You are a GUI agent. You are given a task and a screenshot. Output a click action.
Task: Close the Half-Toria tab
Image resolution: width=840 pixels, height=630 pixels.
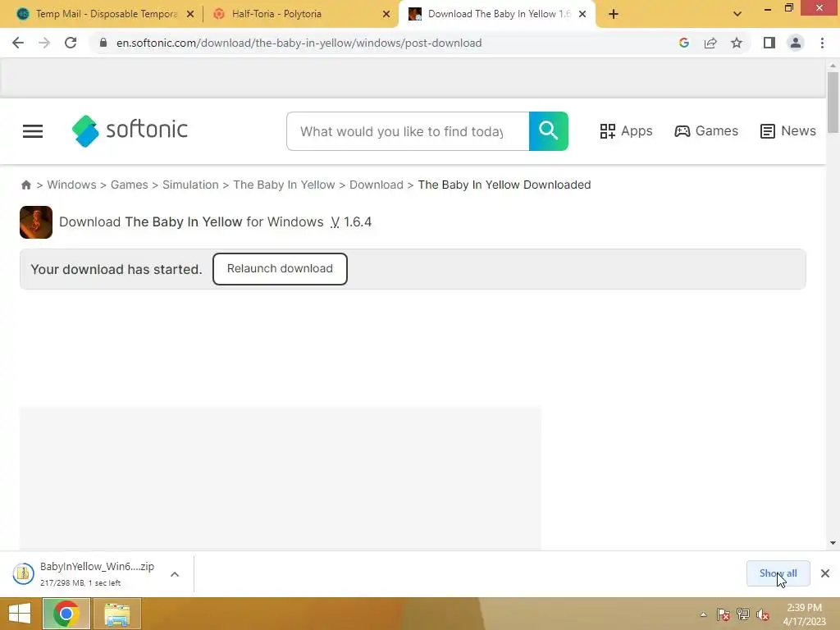click(x=386, y=14)
